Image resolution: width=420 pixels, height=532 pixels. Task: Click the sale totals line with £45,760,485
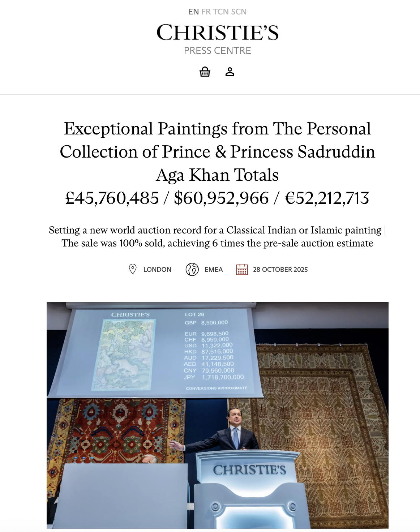click(x=217, y=198)
